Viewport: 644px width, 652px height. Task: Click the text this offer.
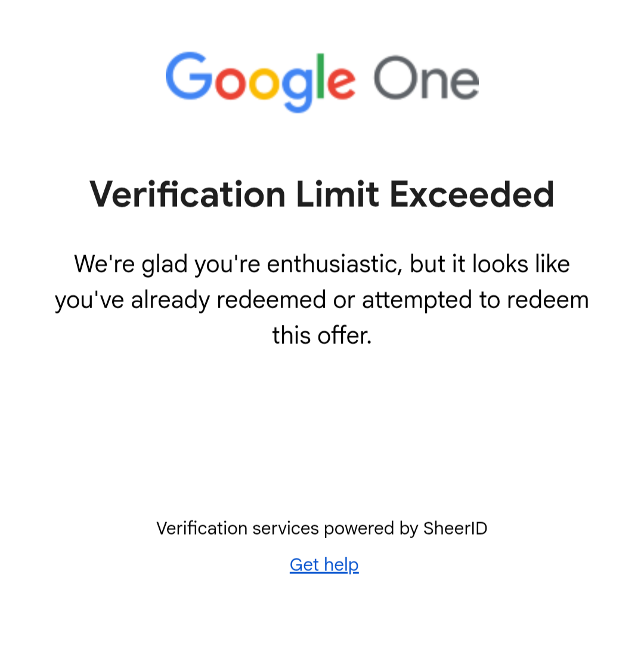point(322,335)
